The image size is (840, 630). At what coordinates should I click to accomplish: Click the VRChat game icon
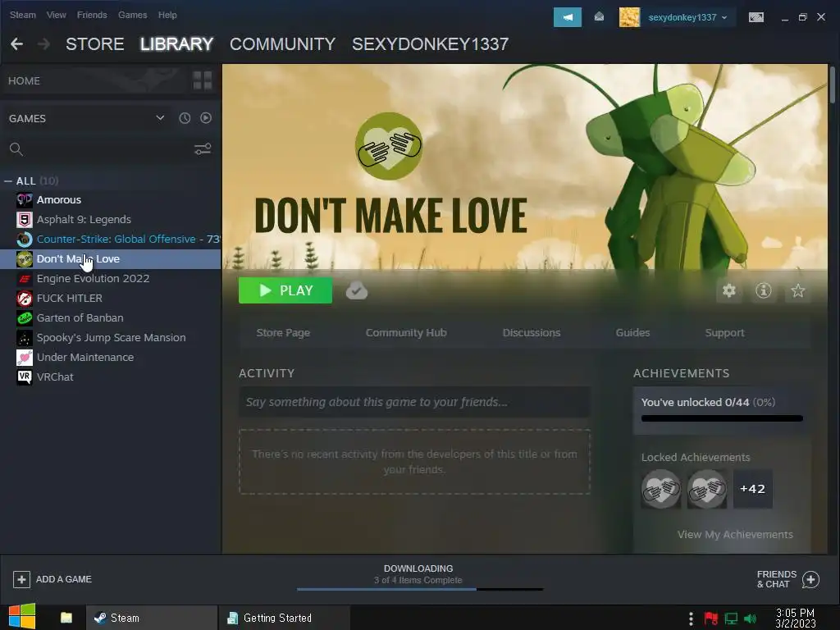click(x=24, y=377)
